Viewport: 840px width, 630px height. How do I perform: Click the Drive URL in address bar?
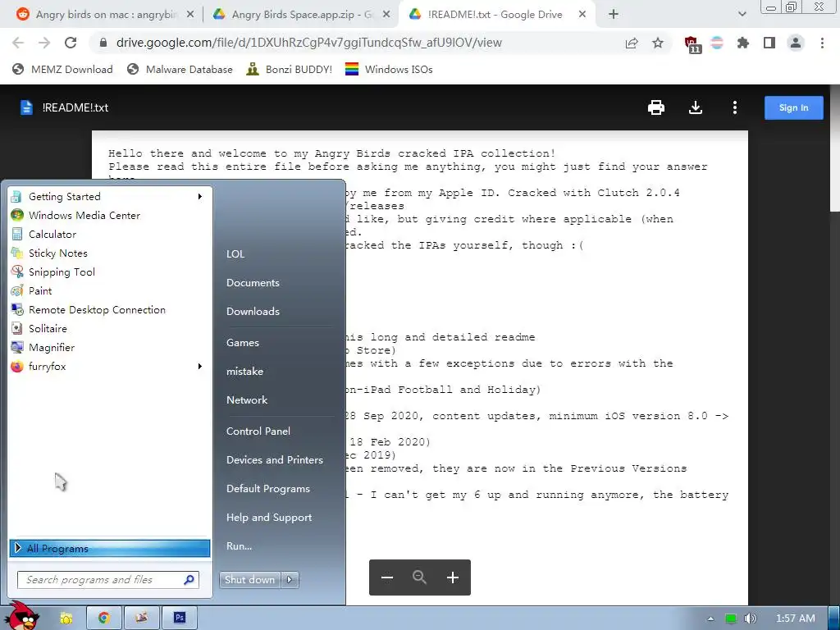[x=309, y=43]
